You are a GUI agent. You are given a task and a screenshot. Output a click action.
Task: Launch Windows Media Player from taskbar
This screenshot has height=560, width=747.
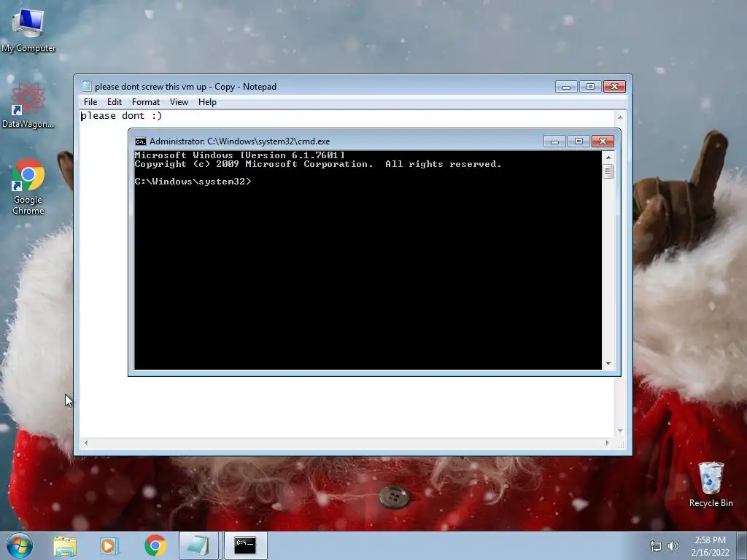point(109,545)
